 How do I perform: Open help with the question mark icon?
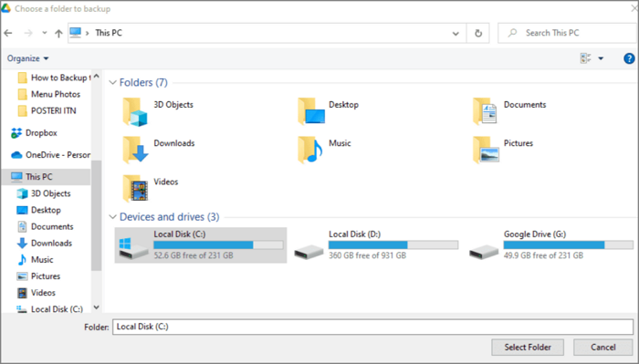pos(629,58)
